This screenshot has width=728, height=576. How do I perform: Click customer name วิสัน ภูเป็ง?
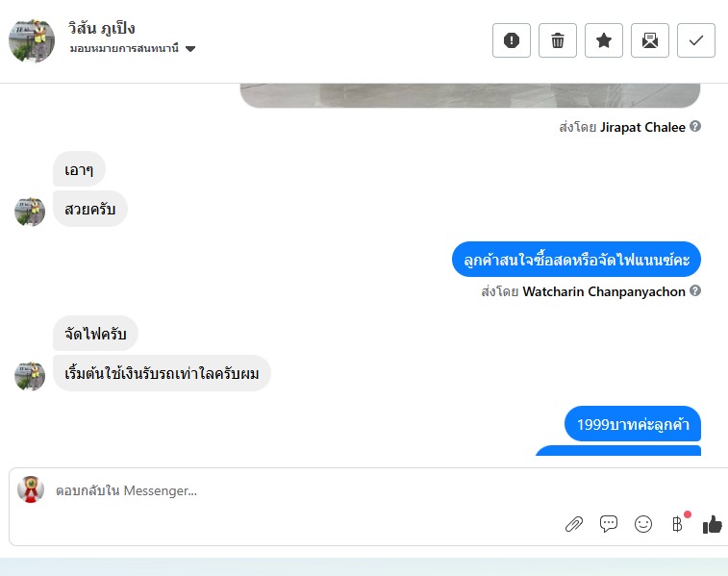(x=101, y=28)
